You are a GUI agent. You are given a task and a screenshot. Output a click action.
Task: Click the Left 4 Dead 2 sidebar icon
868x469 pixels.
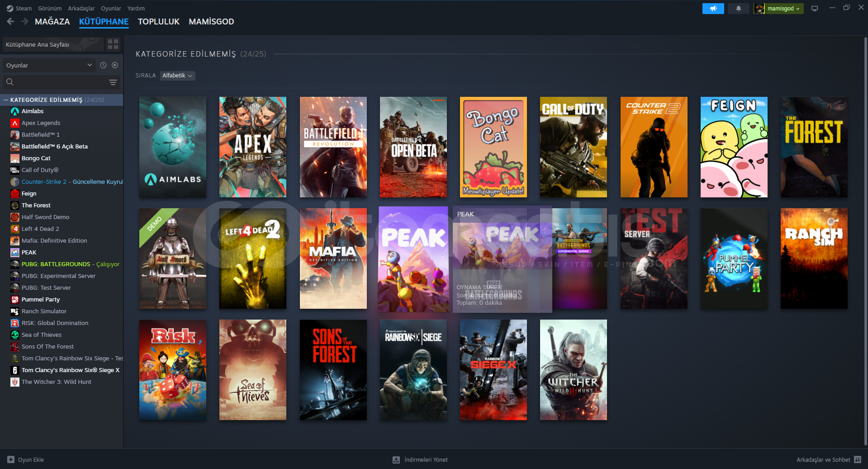tap(15, 229)
